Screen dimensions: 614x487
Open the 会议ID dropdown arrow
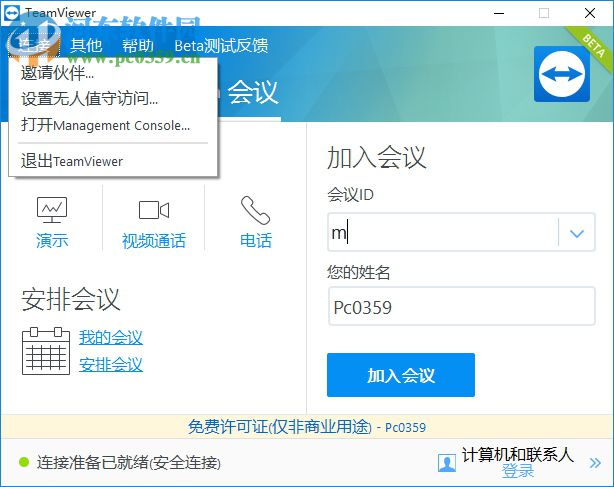point(577,233)
